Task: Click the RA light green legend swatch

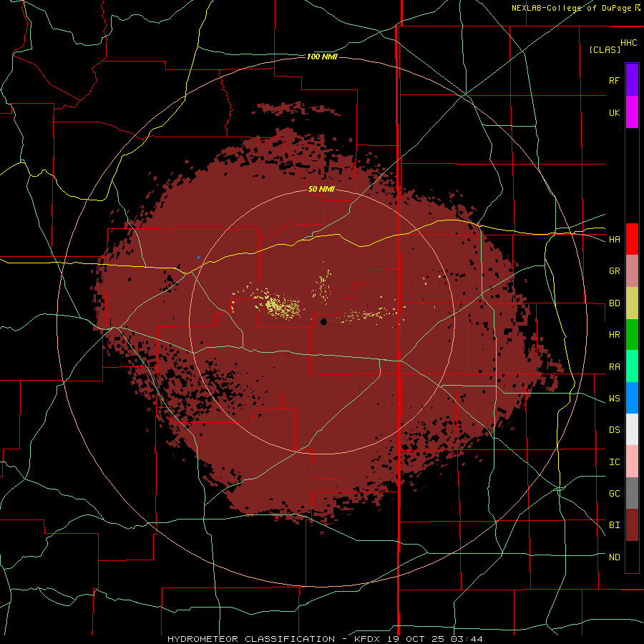Action: (632, 366)
